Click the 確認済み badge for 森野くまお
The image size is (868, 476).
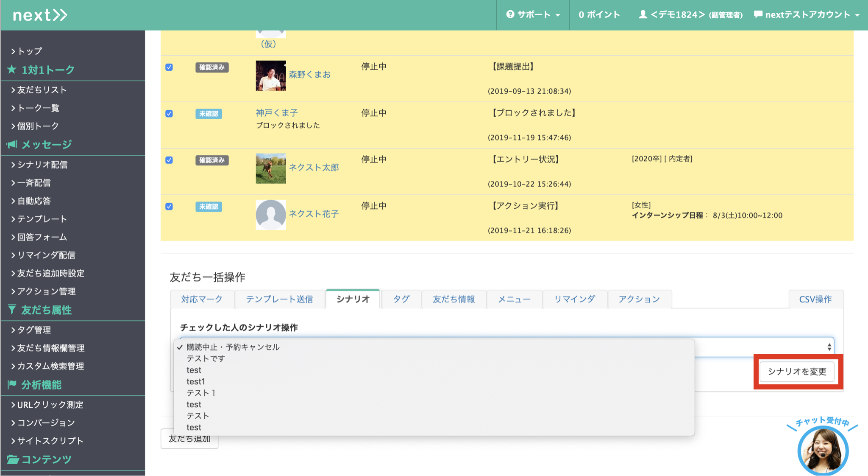point(212,67)
